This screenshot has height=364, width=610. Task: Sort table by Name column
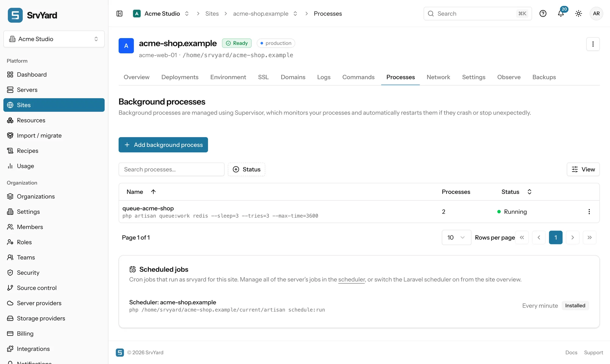141,192
